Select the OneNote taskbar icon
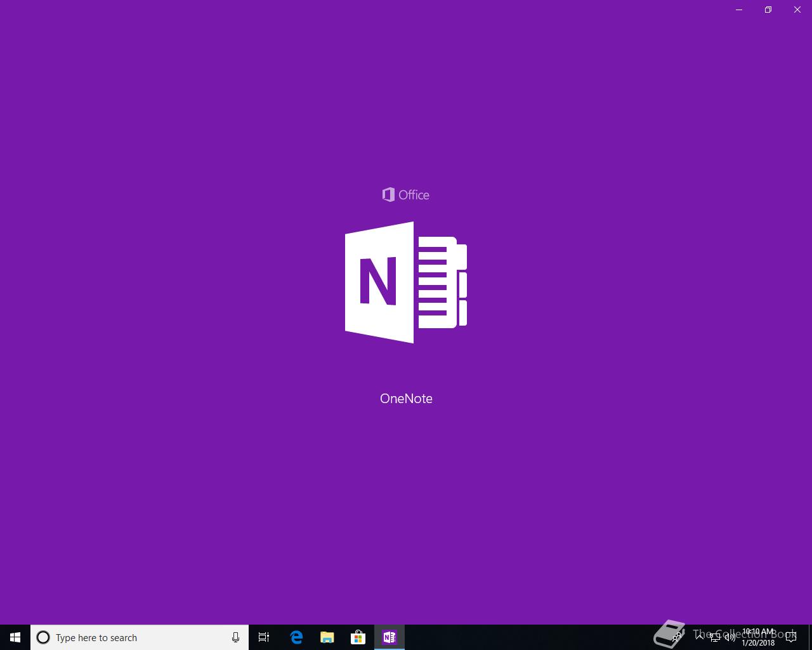 pos(389,637)
